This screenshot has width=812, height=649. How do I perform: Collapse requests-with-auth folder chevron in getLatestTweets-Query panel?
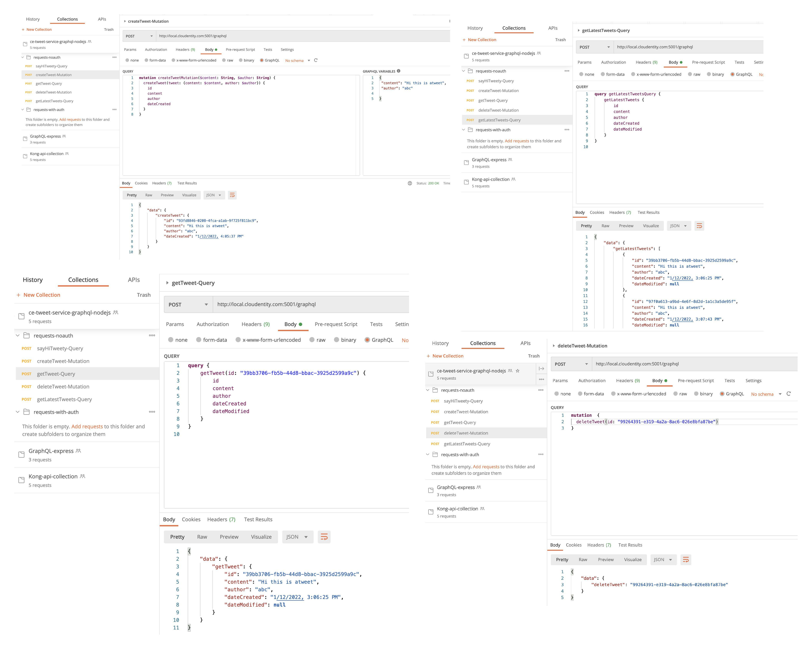464,130
